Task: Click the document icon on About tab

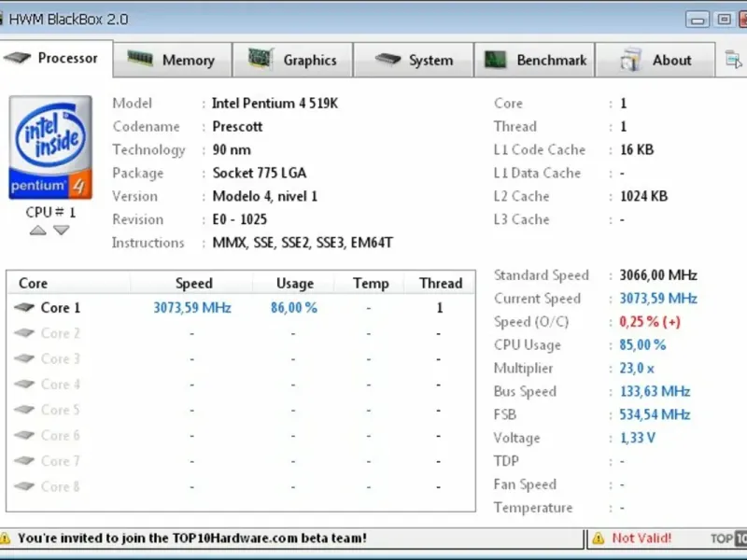Action: (631, 59)
